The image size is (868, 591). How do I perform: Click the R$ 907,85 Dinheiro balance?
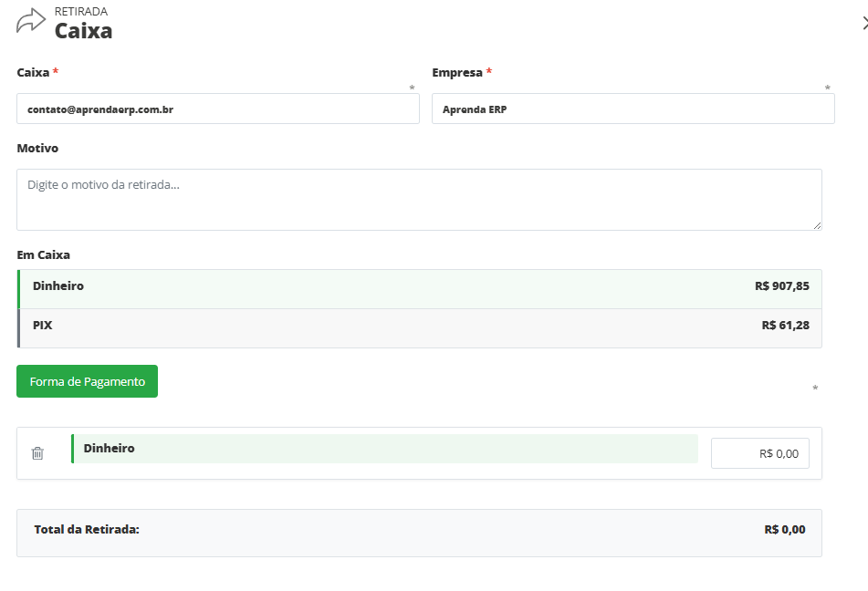781,286
